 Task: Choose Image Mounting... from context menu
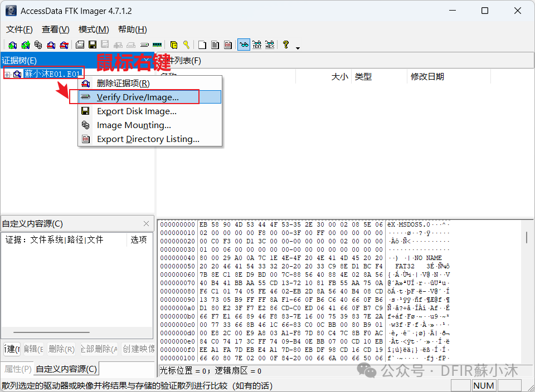(x=150, y=125)
